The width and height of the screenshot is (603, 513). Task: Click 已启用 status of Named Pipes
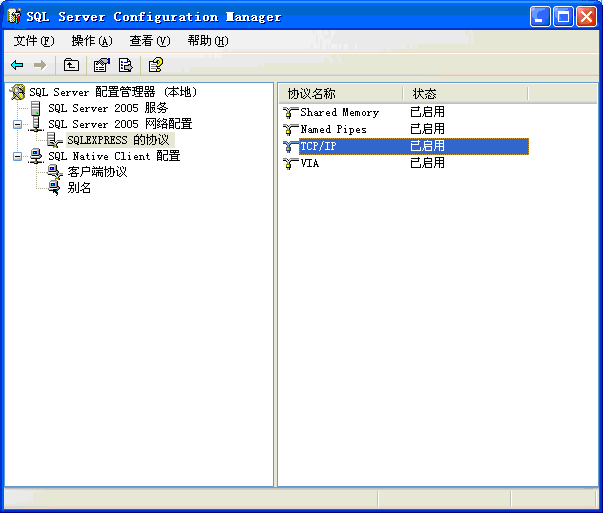pos(427,129)
